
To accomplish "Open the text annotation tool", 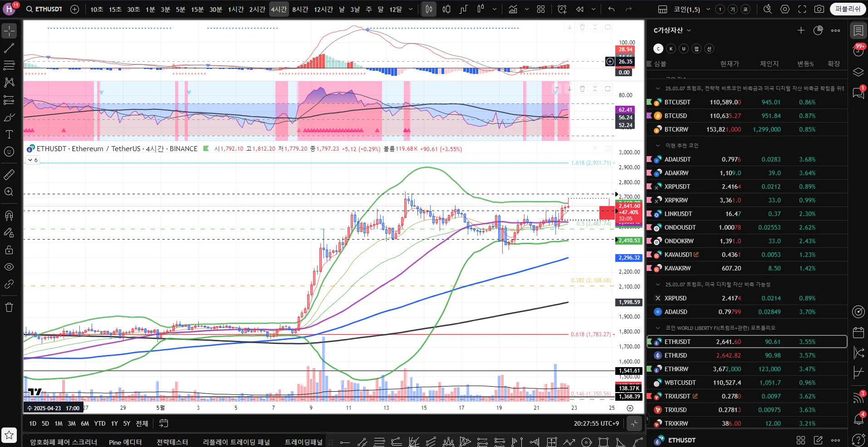I will (x=9, y=134).
